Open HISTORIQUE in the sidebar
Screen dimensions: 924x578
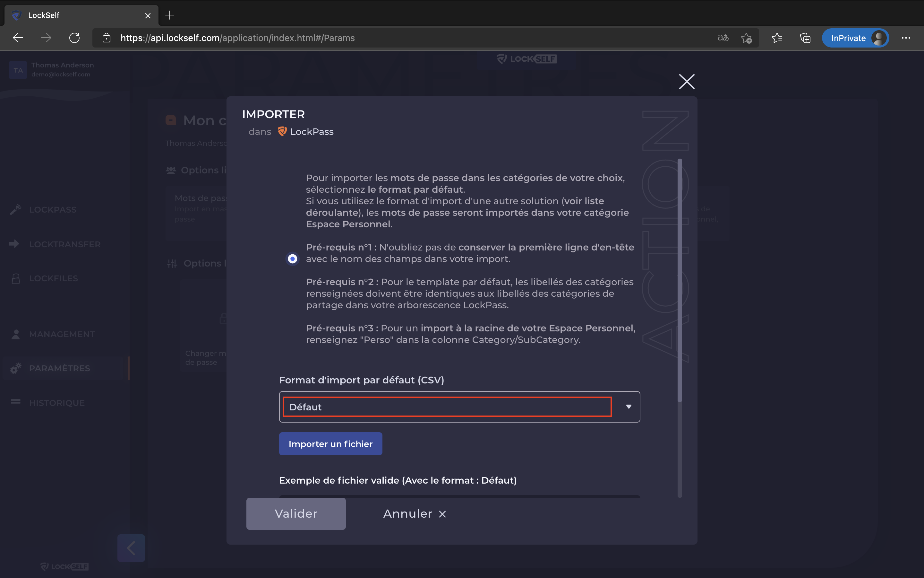[57, 403]
